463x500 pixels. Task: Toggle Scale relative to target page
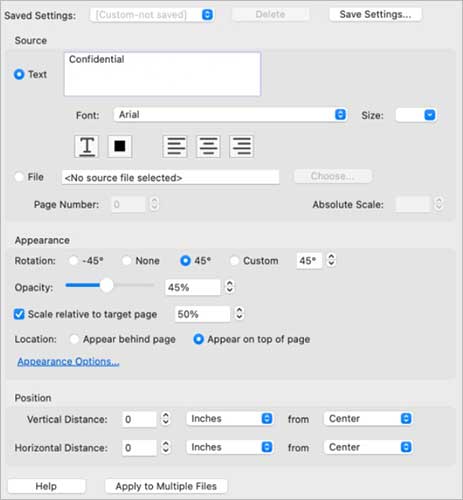click(x=19, y=314)
